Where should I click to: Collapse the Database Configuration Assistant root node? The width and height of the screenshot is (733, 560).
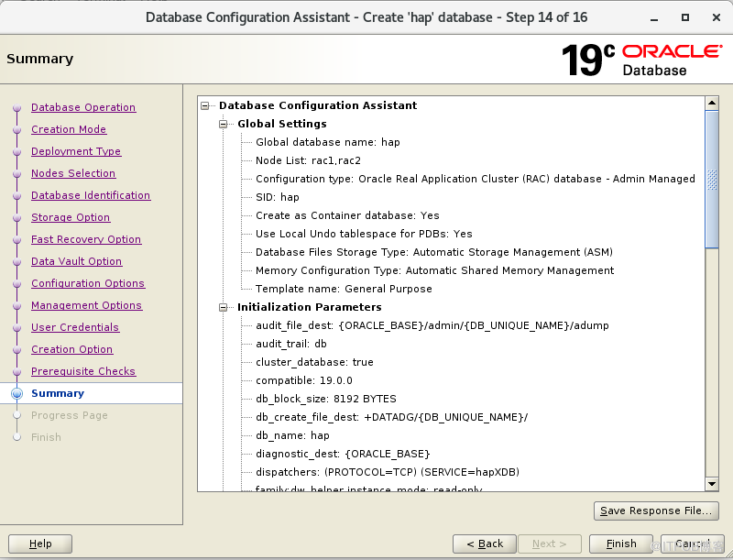click(x=204, y=106)
